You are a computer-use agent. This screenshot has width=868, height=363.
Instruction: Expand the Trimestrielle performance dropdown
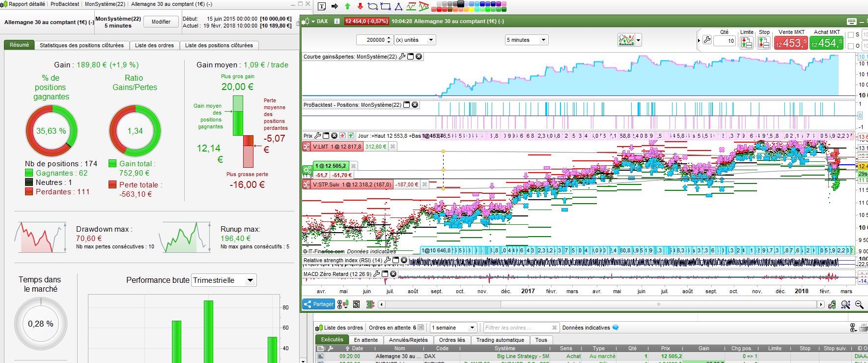(250, 280)
